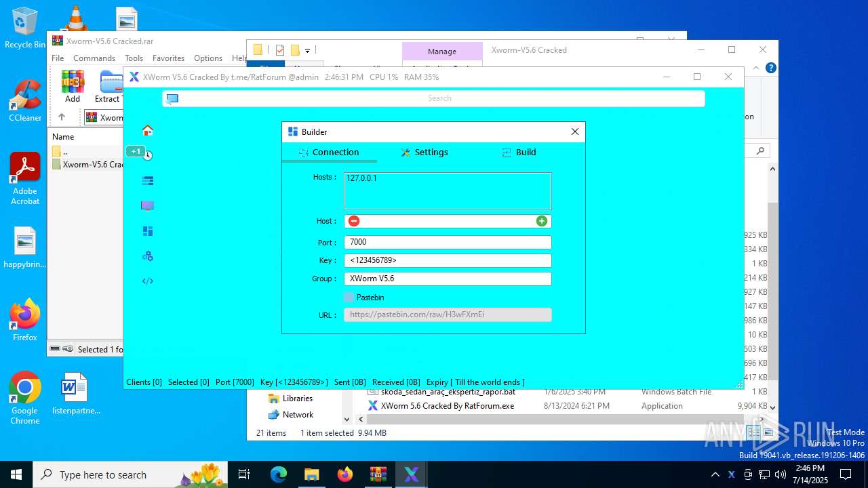Open Commands menu in WinRAR
868x488 pixels.
pos(94,58)
